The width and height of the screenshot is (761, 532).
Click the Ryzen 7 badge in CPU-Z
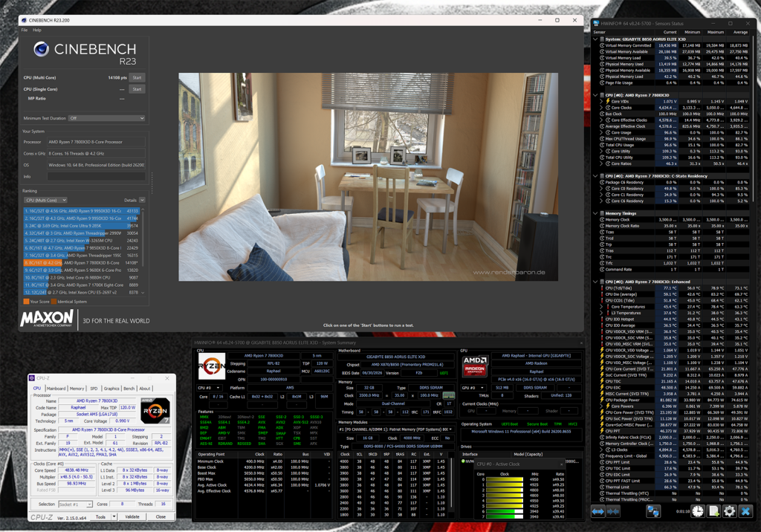(x=155, y=411)
